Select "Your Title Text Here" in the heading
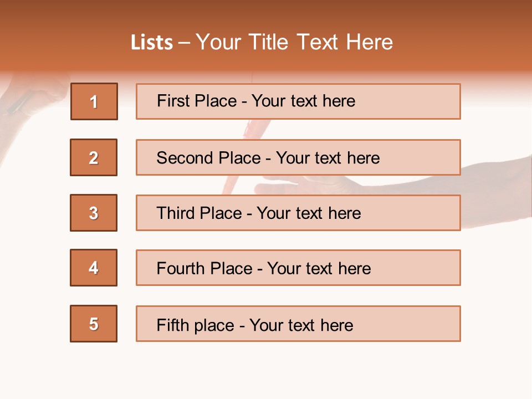 (x=294, y=42)
